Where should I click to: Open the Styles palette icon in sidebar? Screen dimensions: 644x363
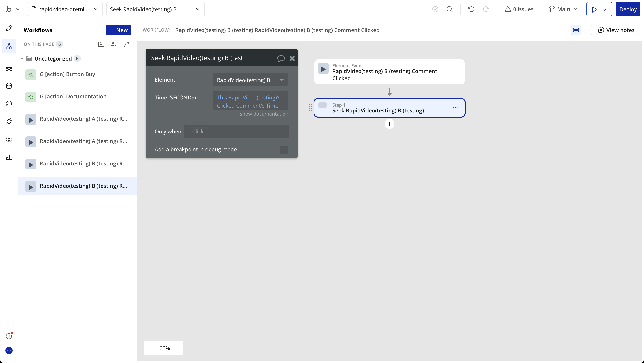(9, 104)
